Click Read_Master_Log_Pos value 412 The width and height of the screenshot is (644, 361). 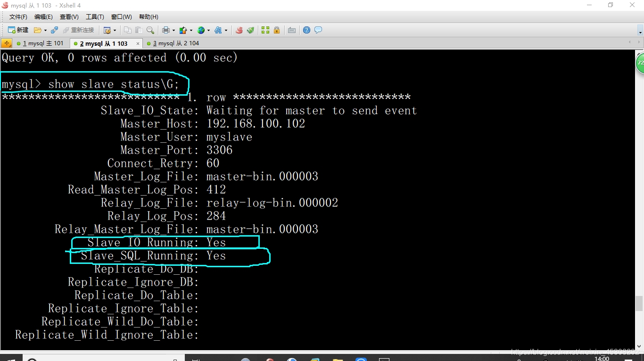[216, 190]
